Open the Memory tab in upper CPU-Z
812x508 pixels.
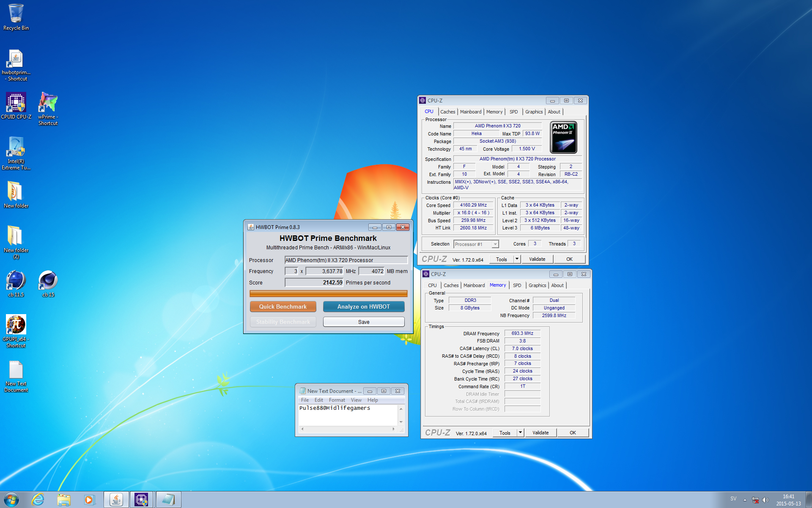[494, 112]
